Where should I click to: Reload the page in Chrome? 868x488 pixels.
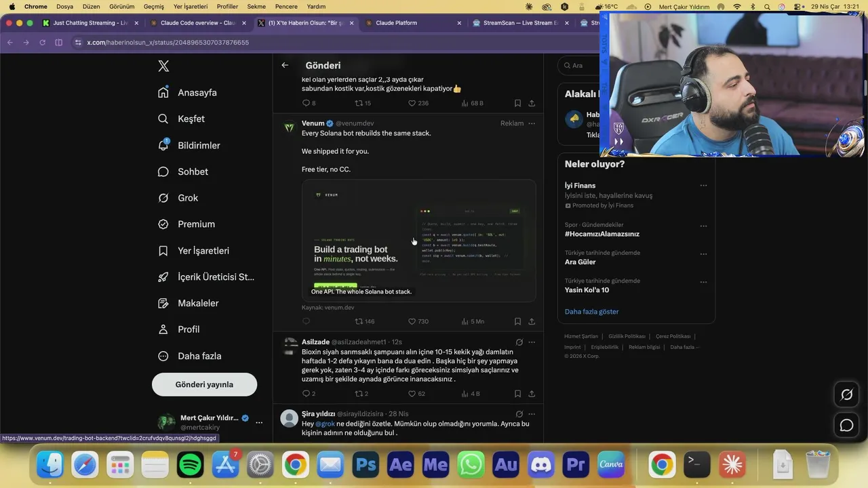coord(42,42)
